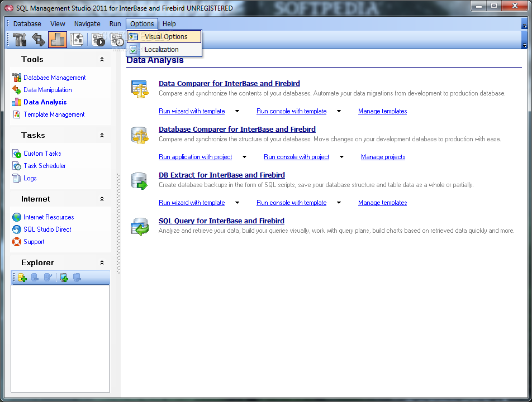The width and height of the screenshot is (532, 402).
Task: Open the Navigate menu
Action: click(x=87, y=23)
